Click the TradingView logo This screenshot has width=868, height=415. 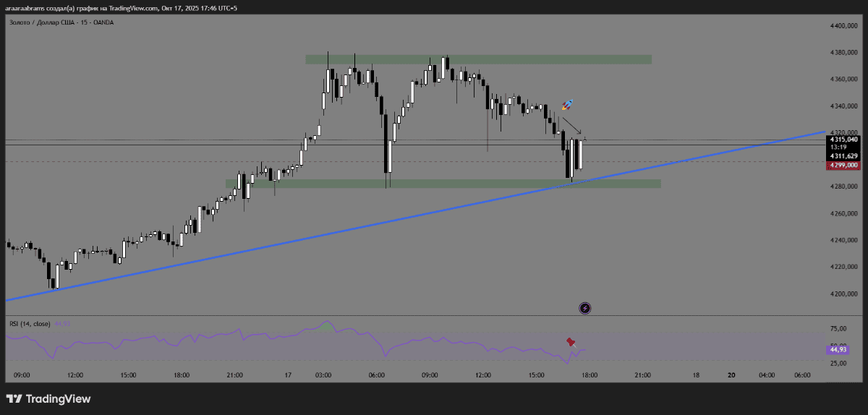(x=48, y=399)
